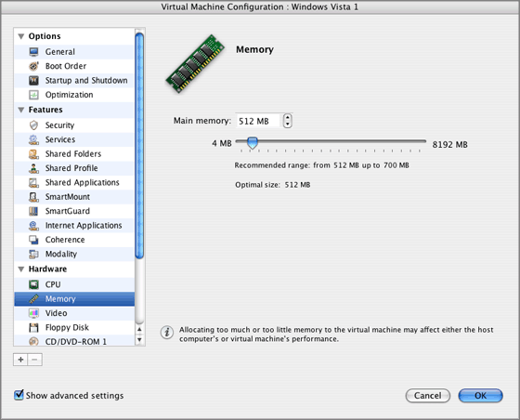The image size is (520, 420).
Task: Click the Services gear icon
Action: point(33,139)
